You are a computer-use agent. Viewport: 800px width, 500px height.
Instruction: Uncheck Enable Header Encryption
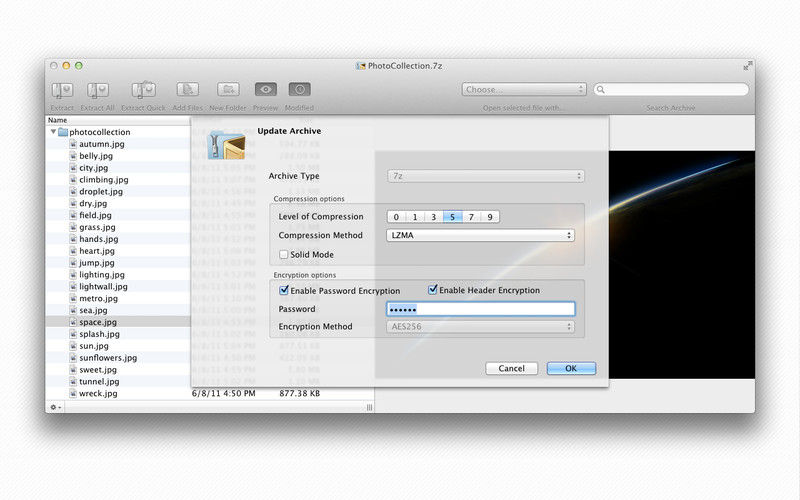click(433, 290)
